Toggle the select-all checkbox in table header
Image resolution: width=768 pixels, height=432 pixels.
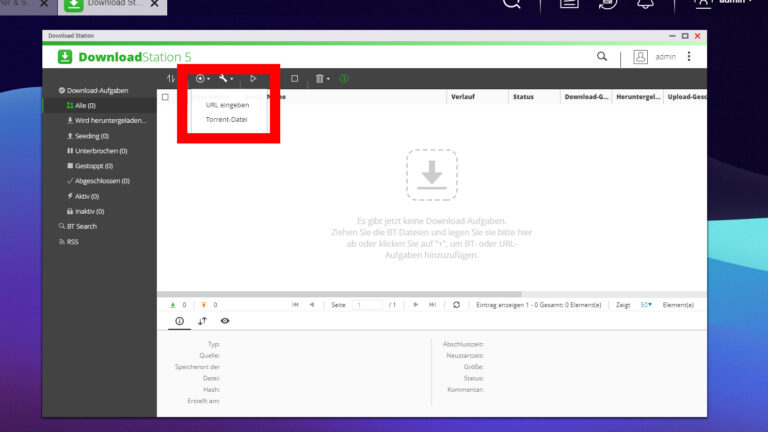[165, 97]
